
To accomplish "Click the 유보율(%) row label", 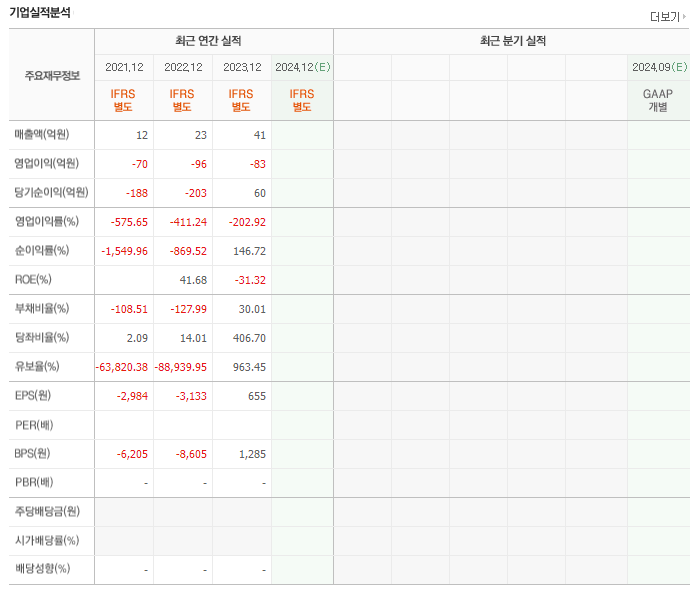I will click(x=37, y=367).
